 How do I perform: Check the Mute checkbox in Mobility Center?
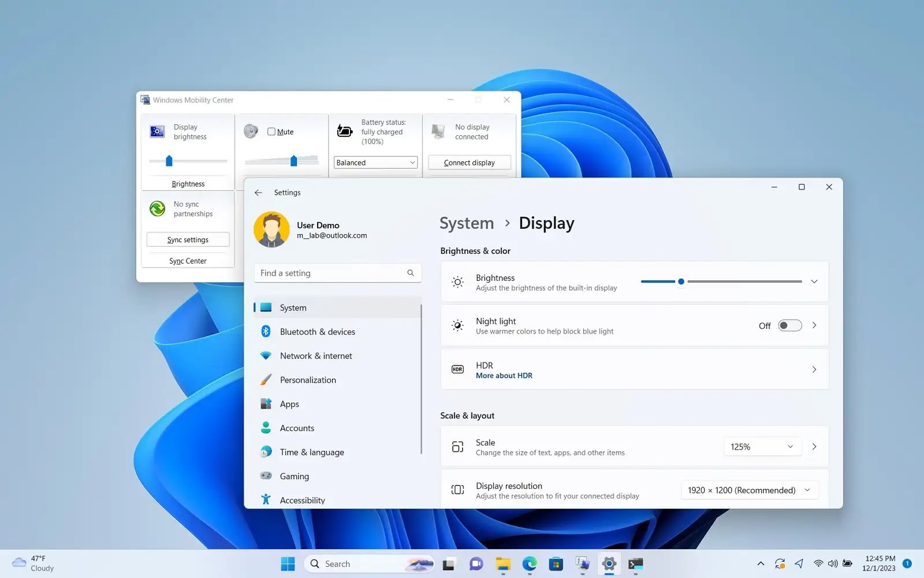point(271,131)
